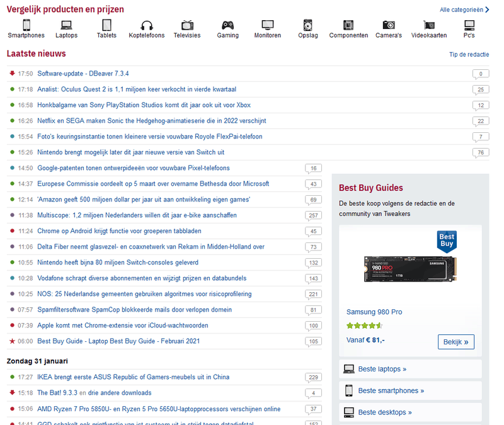
Task: Open comments bubble showing 76 for Nintendo Switch
Action: coord(481,152)
